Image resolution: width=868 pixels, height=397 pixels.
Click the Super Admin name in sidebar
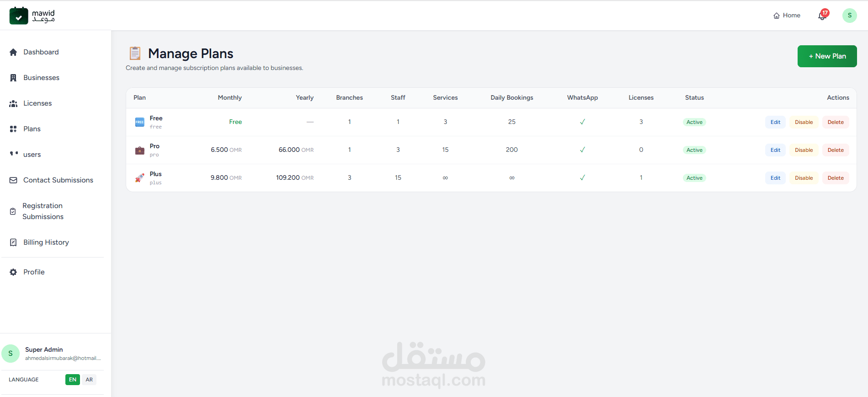[x=44, y=350]
